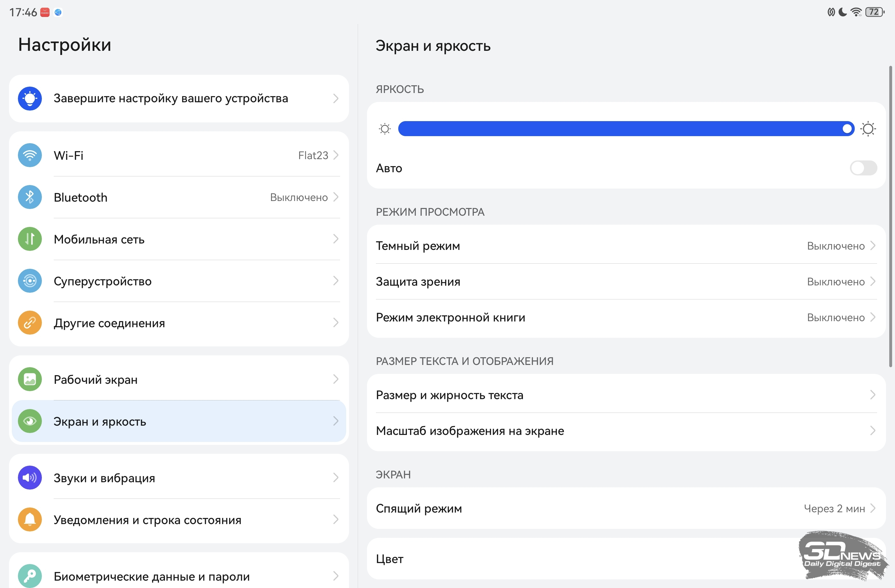
Task: Open Масштаб изображения на экране
Action: pyautogui.click(x=626, y=430)
